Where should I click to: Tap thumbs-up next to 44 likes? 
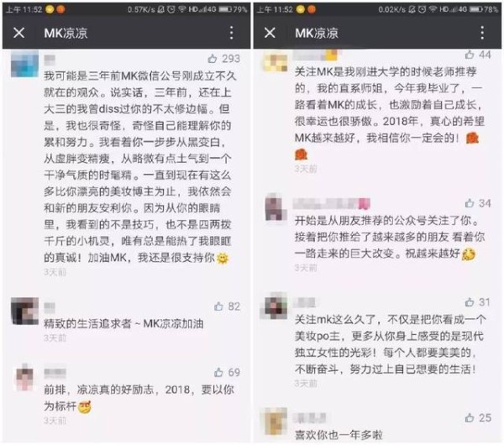[470, 55]
